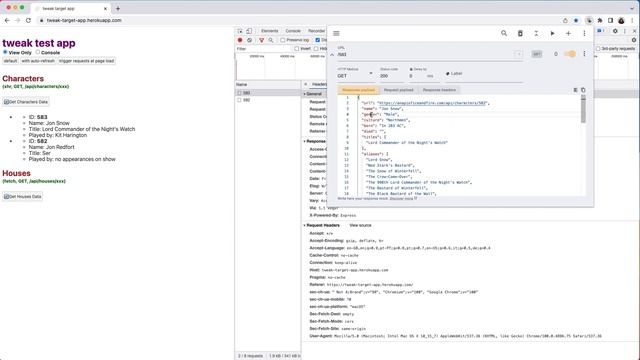The image size is (640, 360).
Task: Click the search magnifier in Tweak popup
Action: coord(504,33)
